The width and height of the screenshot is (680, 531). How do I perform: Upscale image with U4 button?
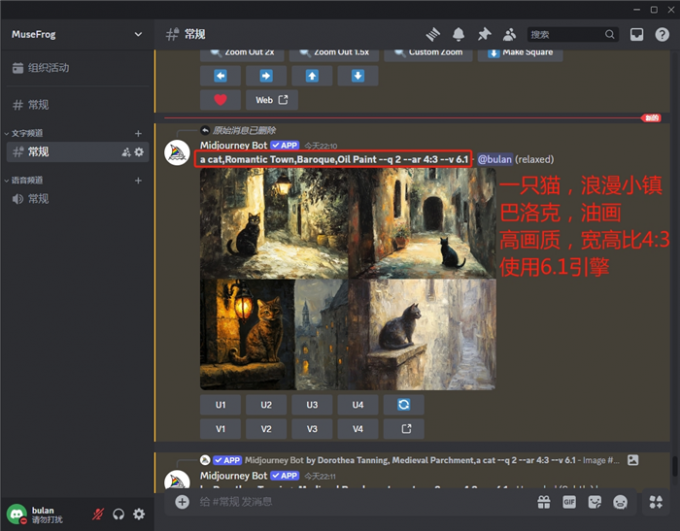[358, 405]
